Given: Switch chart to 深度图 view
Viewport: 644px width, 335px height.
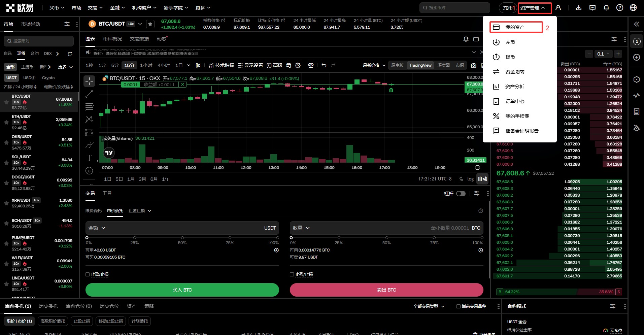Looking at the screenshot, I should tap(444, 65).
